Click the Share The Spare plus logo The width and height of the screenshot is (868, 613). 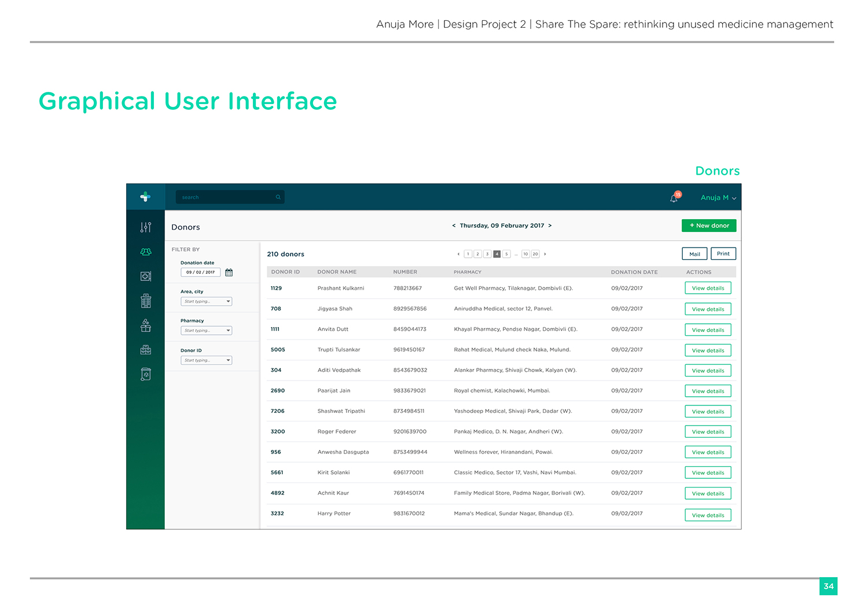point(145,197)
